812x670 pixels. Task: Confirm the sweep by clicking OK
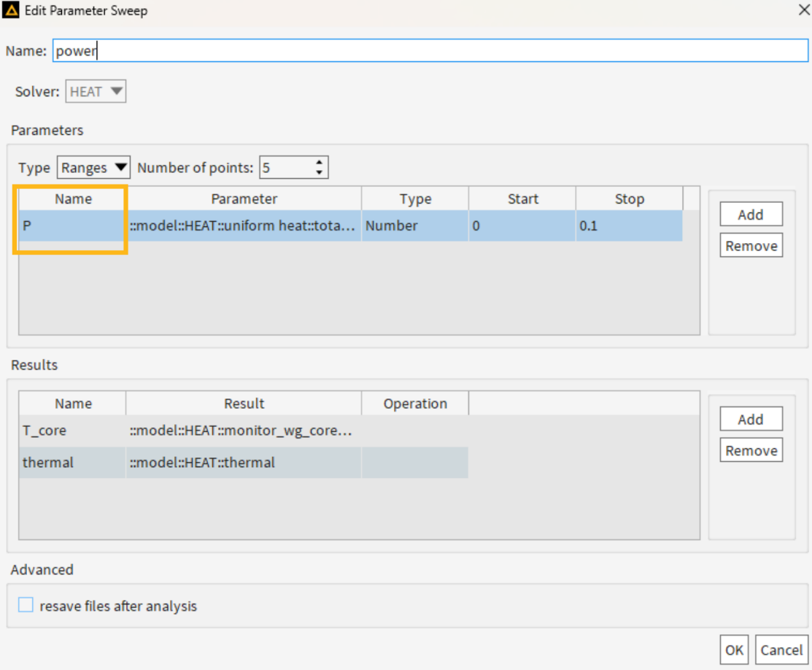[733, 650]
